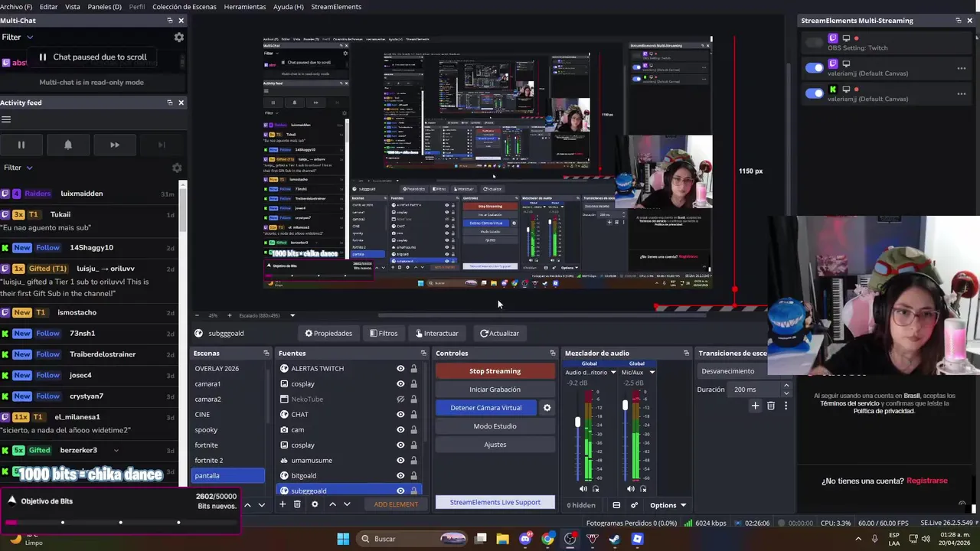The height and width of the screenshot is (551, 980).
Task: Open advanced audio properties gears icon
Action: click(634, 505)
